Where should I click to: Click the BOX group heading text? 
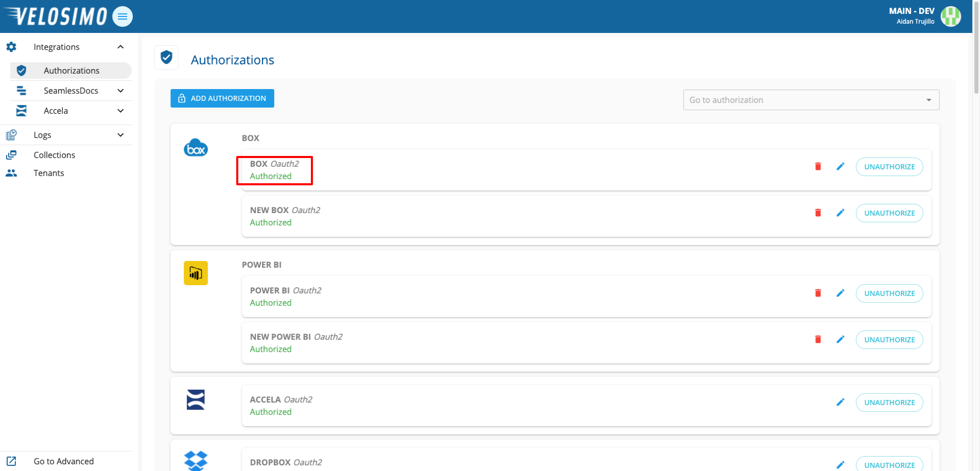(x=251, y=138)
